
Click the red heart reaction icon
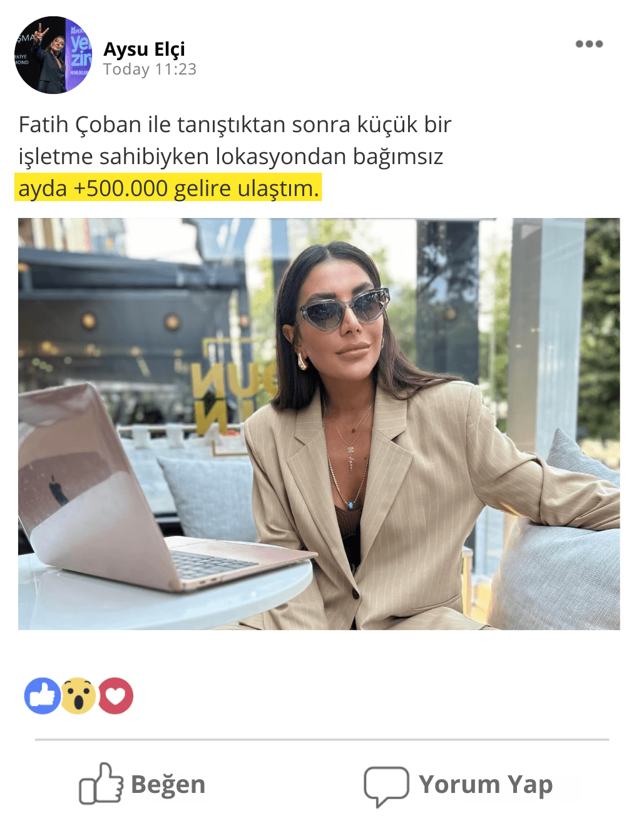[x=115, y=696]
